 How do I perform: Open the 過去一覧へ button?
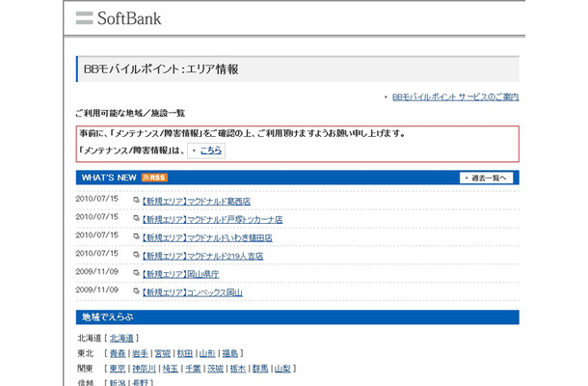tap(486, 178)
